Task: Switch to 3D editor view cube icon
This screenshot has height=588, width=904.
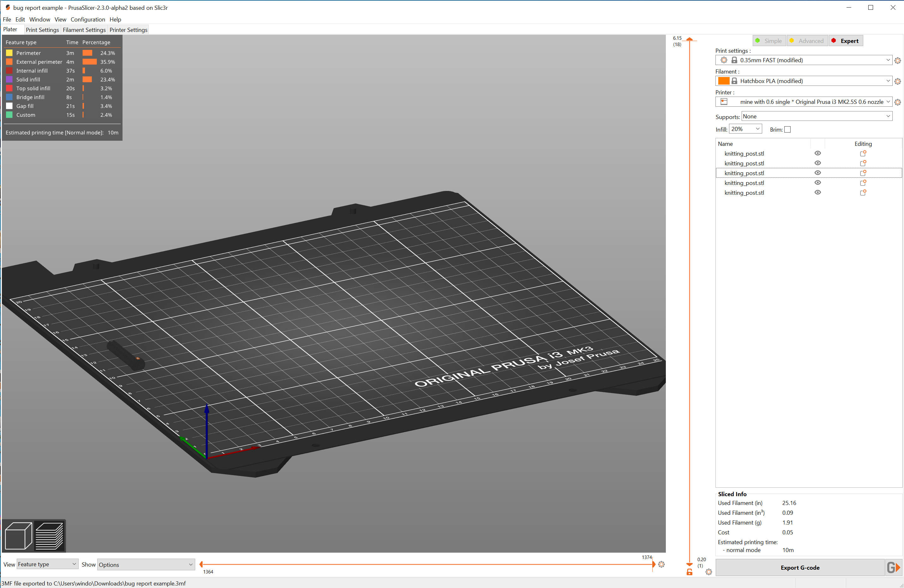Action: click(18, 536)
